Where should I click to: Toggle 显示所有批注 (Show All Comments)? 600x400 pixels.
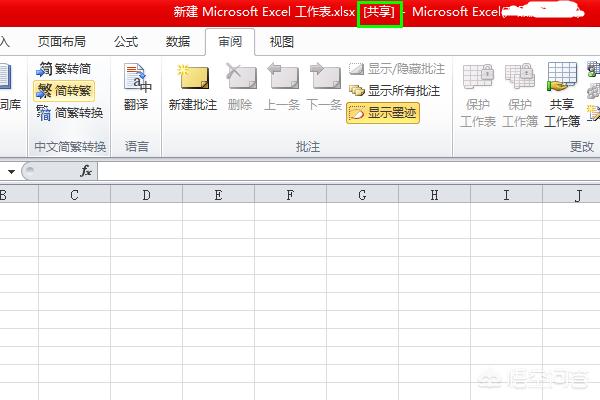(x=394, y=91)
